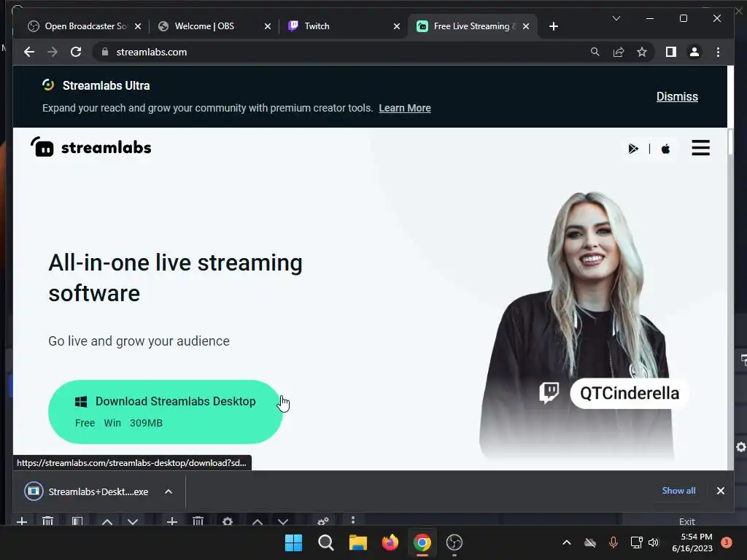Click the OBS source properties gear icon

tap(228, 521)
